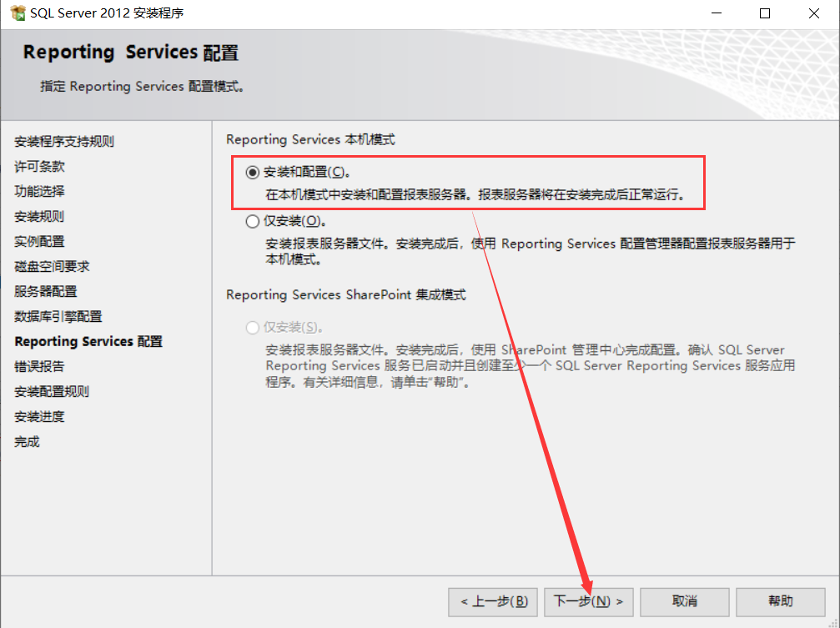Click the 安装程序支持规则 step in sidebar

(63, 142)
